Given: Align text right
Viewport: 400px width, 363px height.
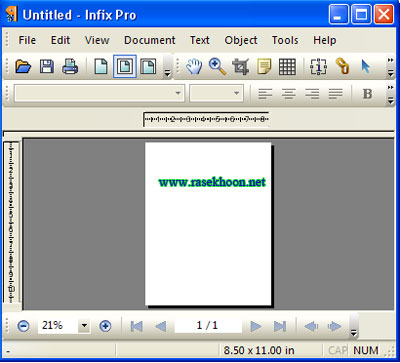Looking at the screenshot, I should pos(312,94).
